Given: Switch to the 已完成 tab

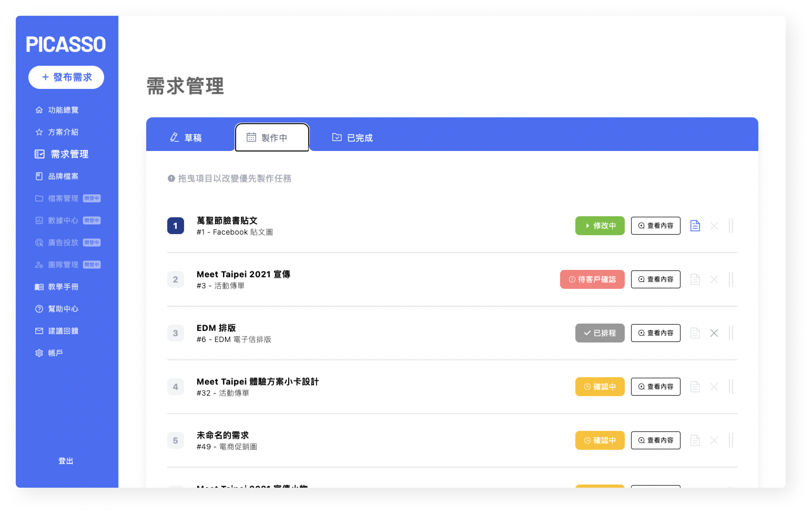Looking at the screenshot, I should coord(352,138).
